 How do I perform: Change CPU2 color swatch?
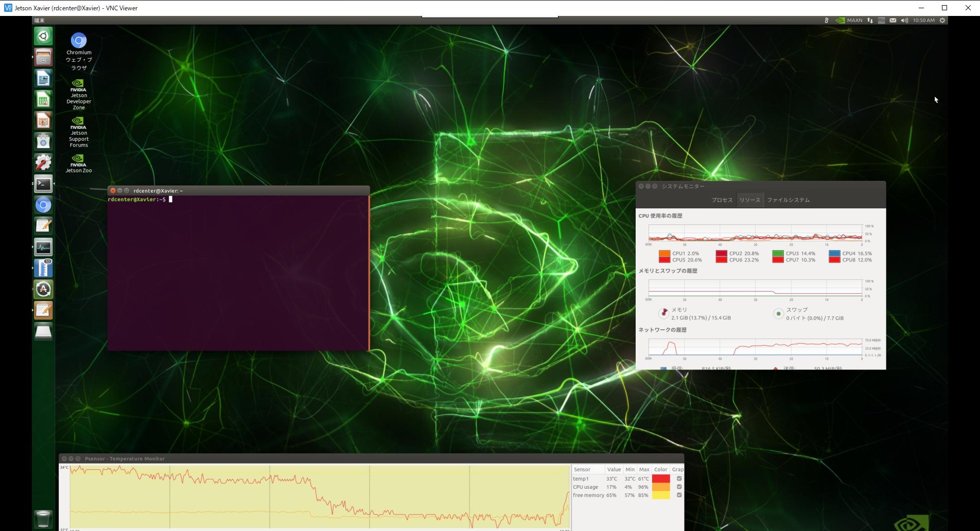[x=721, y=253]
